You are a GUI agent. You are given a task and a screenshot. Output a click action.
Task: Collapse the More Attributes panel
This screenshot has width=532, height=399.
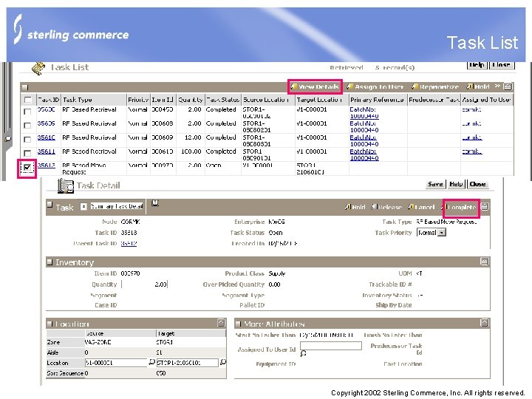click(485, 323)
